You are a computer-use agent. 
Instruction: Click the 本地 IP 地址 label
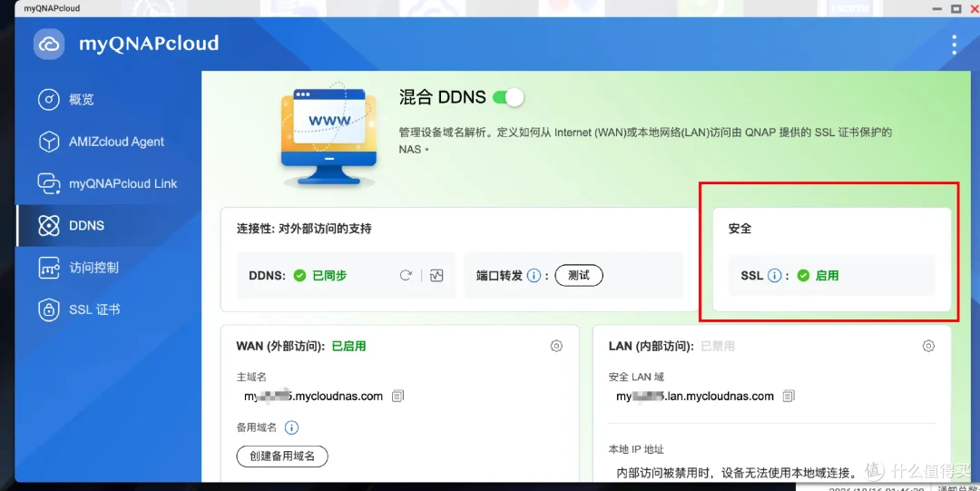pyautogui.click(x=636, y=449)
